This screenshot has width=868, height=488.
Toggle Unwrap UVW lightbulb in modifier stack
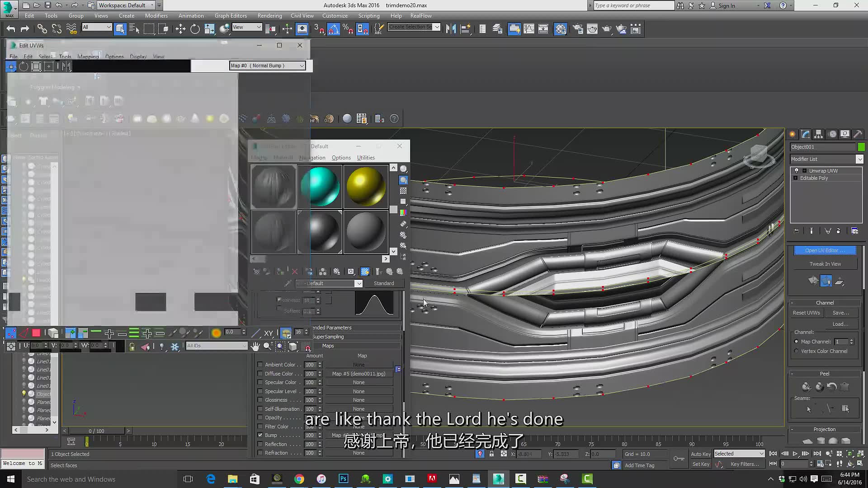click(x=797, y=171)
